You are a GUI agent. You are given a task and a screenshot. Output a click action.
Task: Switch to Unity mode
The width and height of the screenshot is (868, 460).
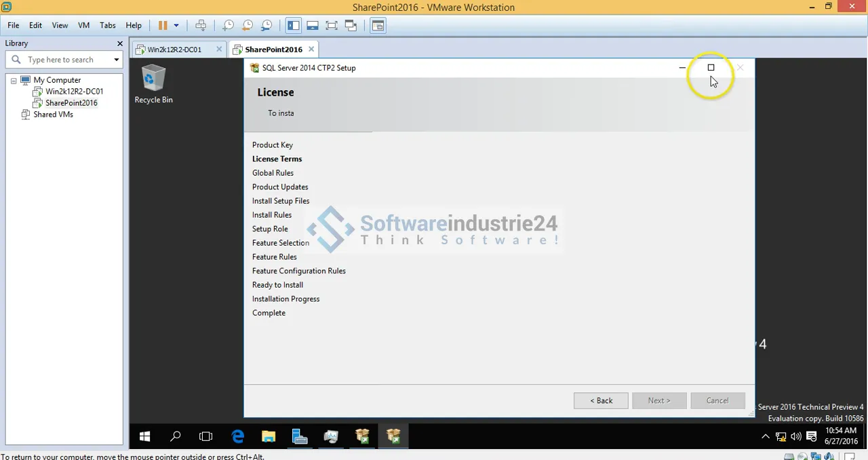tap(351, 26)
